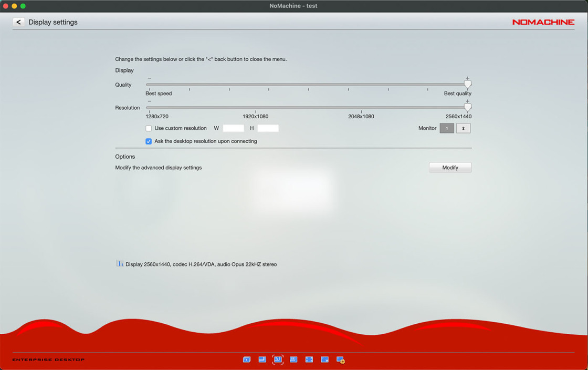Click the Quality slider handle
Screen dimensions: 588x370
[467, 84]
